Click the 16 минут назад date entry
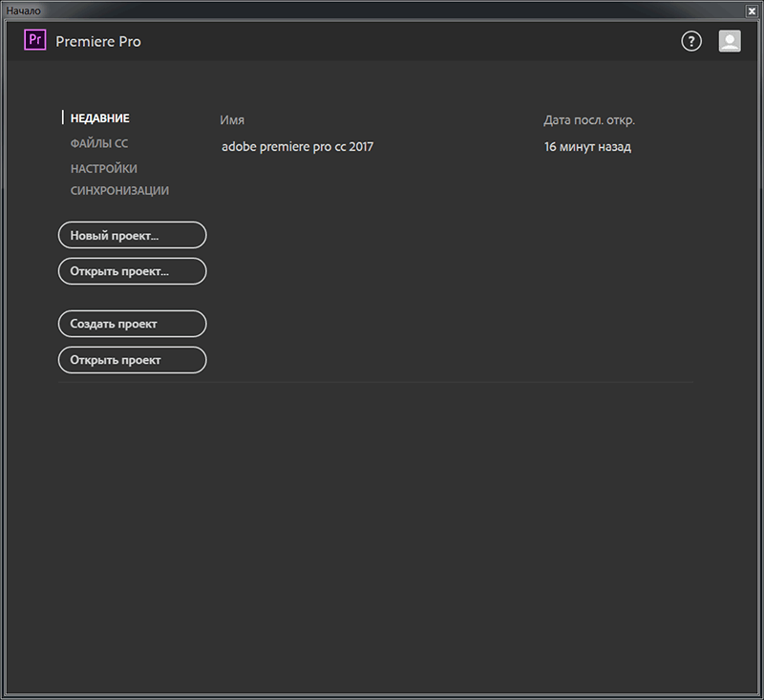This screenshot has width=764, height=700. click(x=587, y=147)
